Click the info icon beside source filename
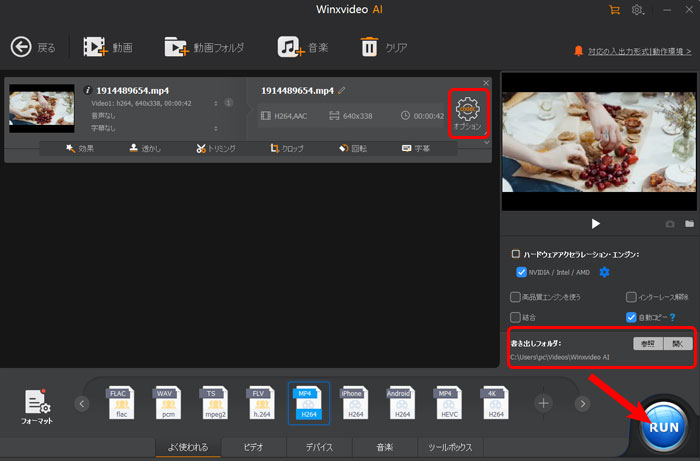700x461 pixels. (x=88, y=90)
